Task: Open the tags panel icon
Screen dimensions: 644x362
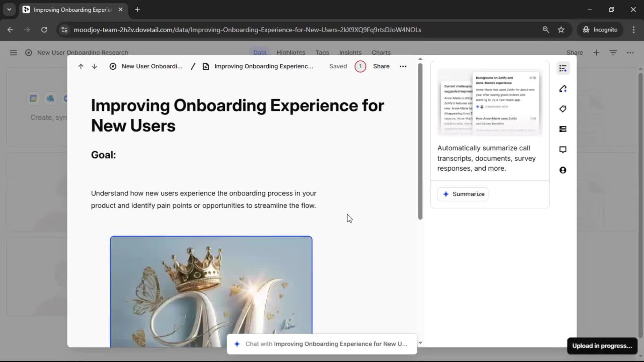Action: pyautogui.click(x=563, y=109)
